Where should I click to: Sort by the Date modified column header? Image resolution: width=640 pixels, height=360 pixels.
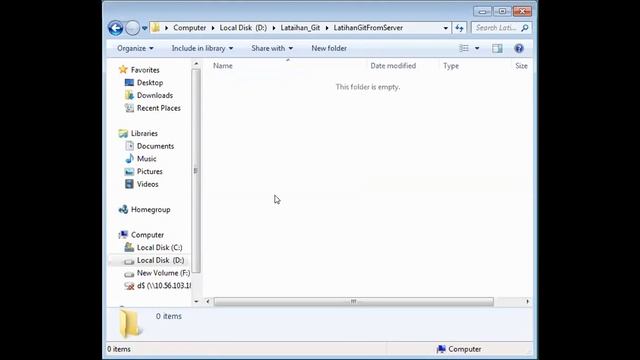(393, 66)
